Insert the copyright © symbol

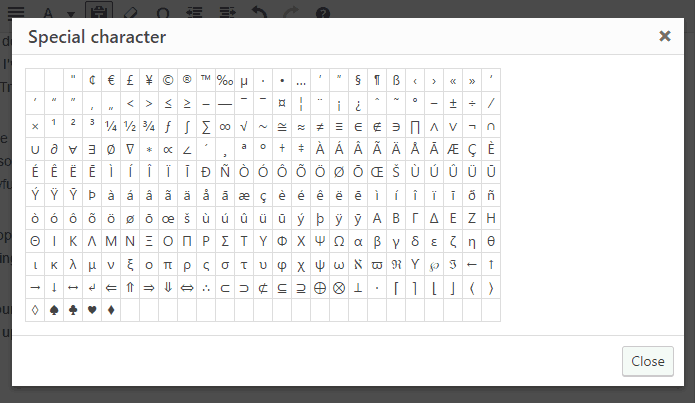coord(168,80)
